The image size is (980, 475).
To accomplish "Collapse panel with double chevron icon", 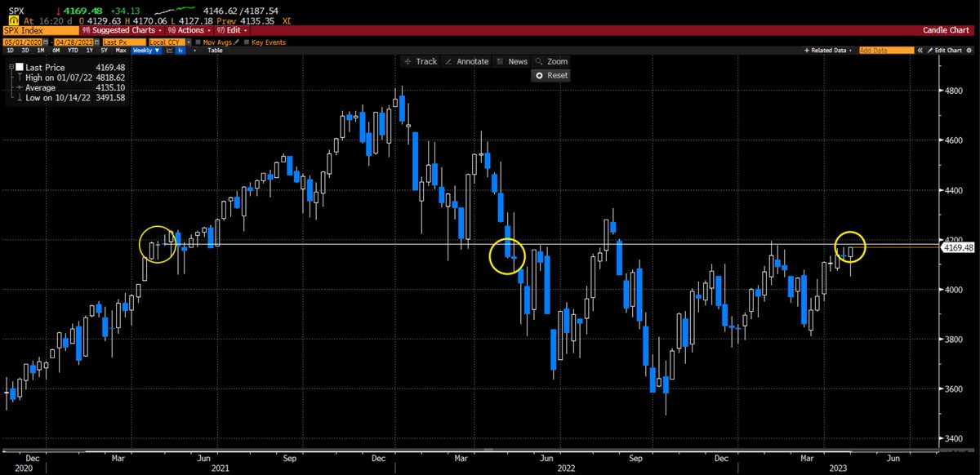I will 920,51.
